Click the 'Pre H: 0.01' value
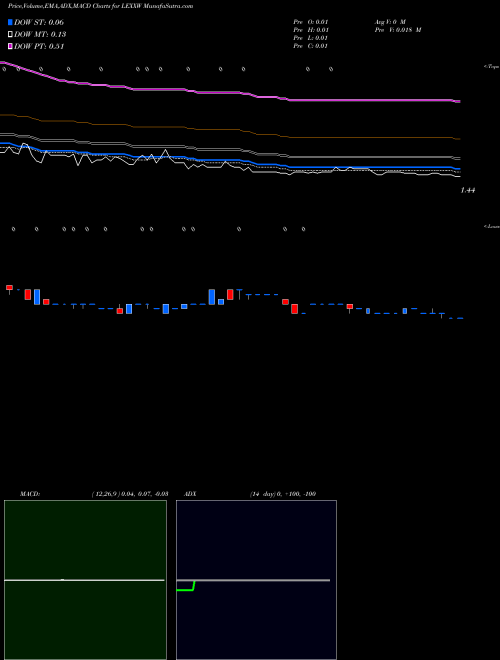Viewport: 500px width, 660px height. [x=311, y=30]
